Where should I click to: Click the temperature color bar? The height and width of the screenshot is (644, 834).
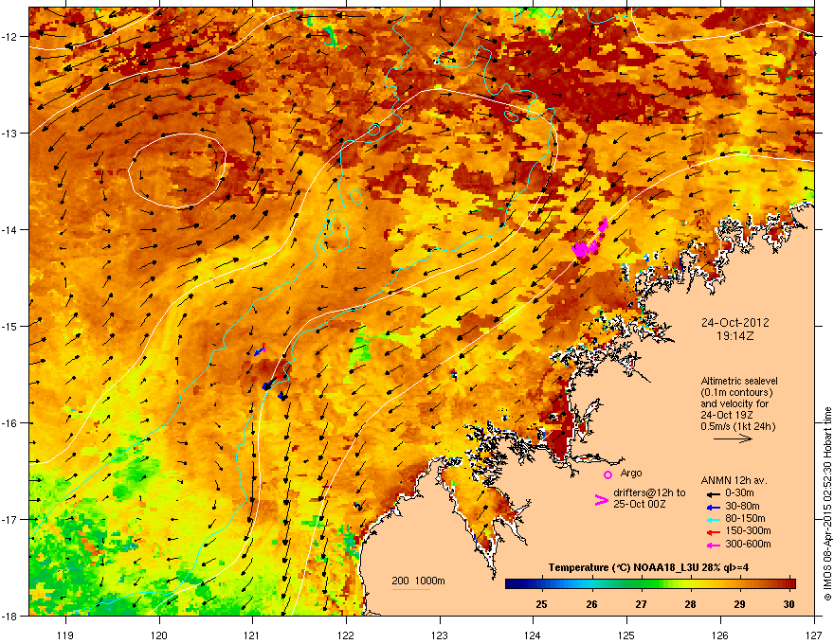coord(650,583)
